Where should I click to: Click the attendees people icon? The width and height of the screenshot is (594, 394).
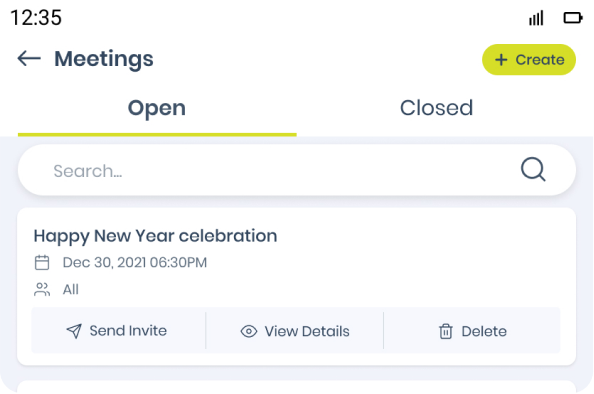coord(42,289)
